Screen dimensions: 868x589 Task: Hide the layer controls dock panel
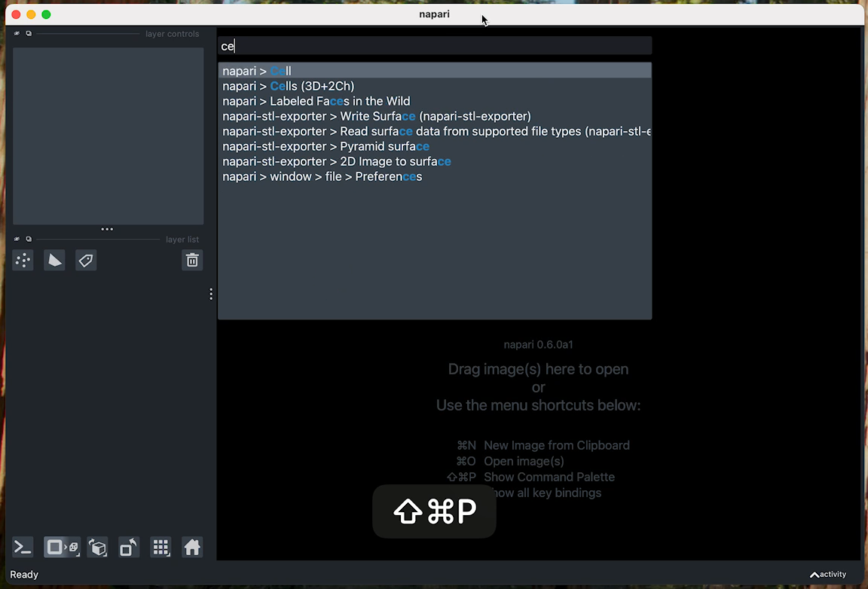tap(17, 34)
